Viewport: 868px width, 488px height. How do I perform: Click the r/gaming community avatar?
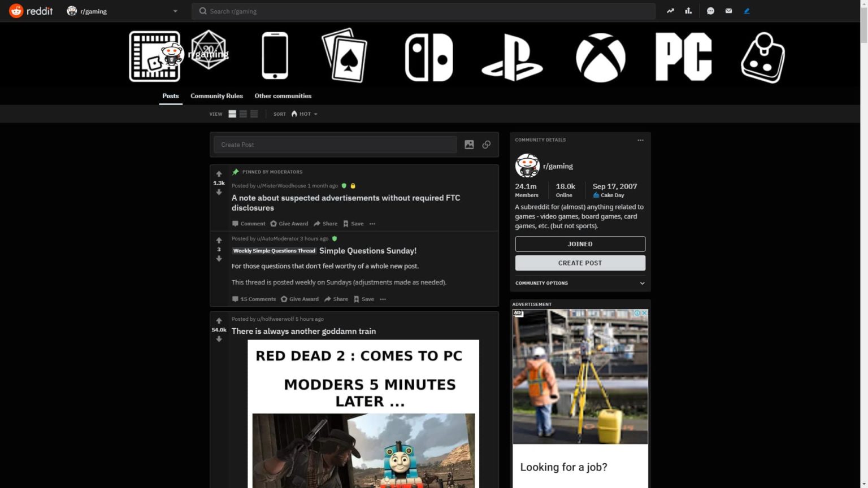click(x=527, y=165)
